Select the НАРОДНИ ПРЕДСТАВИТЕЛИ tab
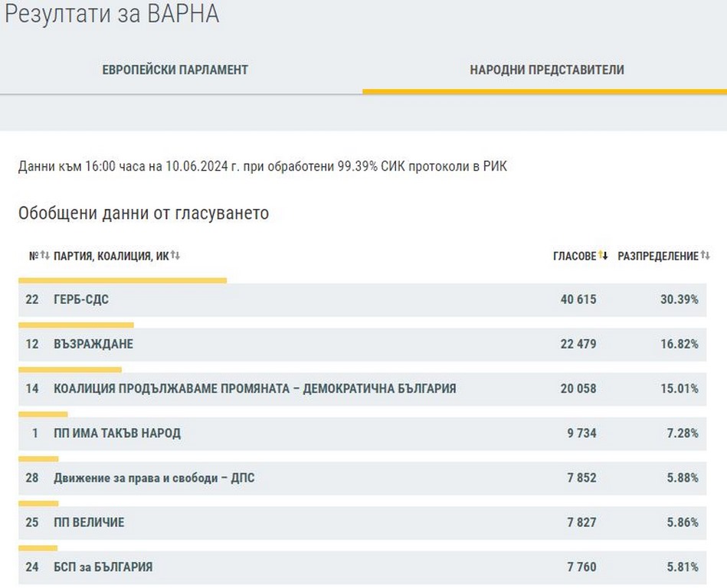 [x=546, y=70]
